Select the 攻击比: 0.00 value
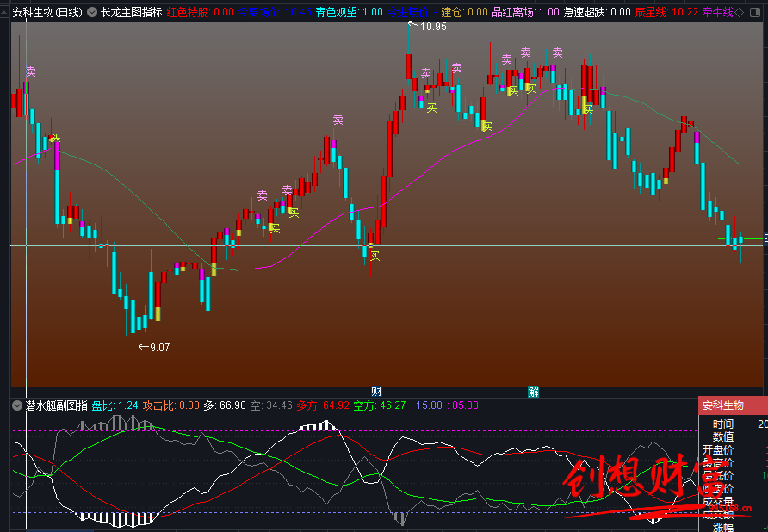 [x=171, y=405]
